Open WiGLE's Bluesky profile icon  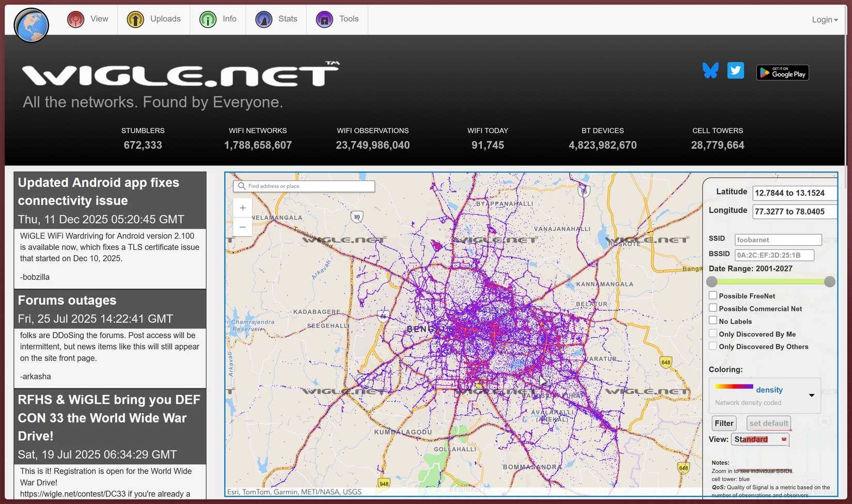[x=711, y=70]
